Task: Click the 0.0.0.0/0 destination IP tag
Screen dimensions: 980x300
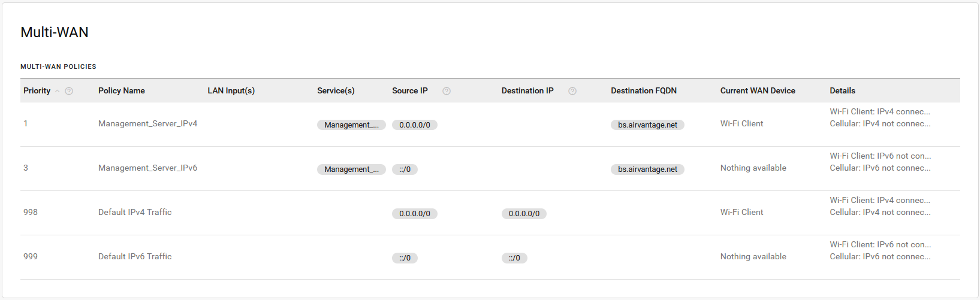Action: 524,214
